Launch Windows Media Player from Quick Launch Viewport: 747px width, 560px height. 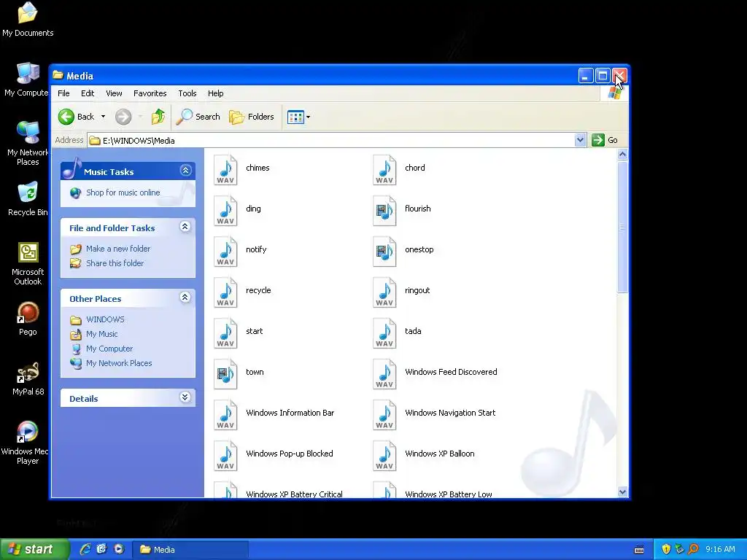119,549
